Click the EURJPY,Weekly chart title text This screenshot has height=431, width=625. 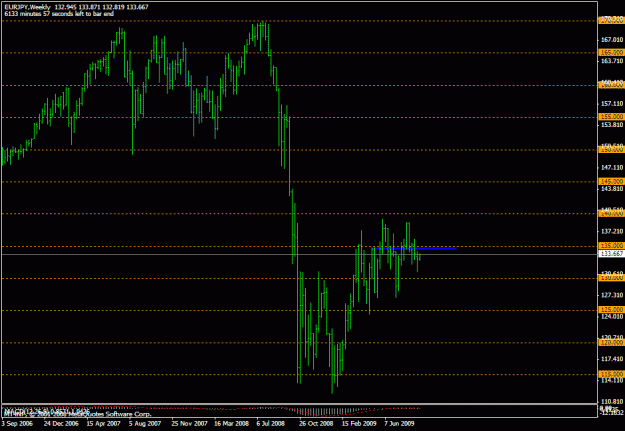click(28, 7)
